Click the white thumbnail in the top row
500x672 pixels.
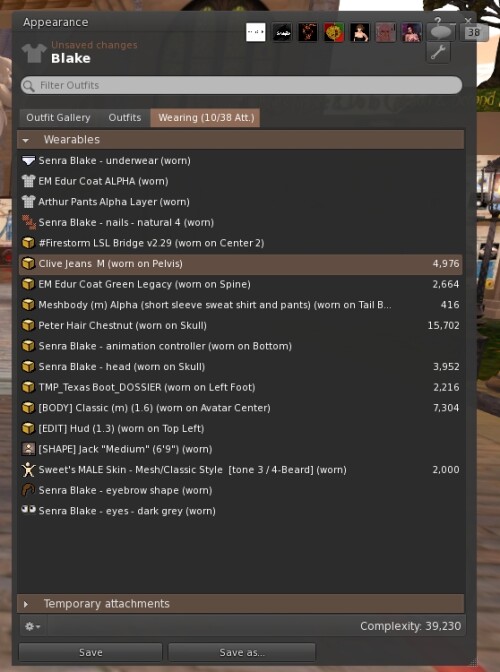(256, 33)
